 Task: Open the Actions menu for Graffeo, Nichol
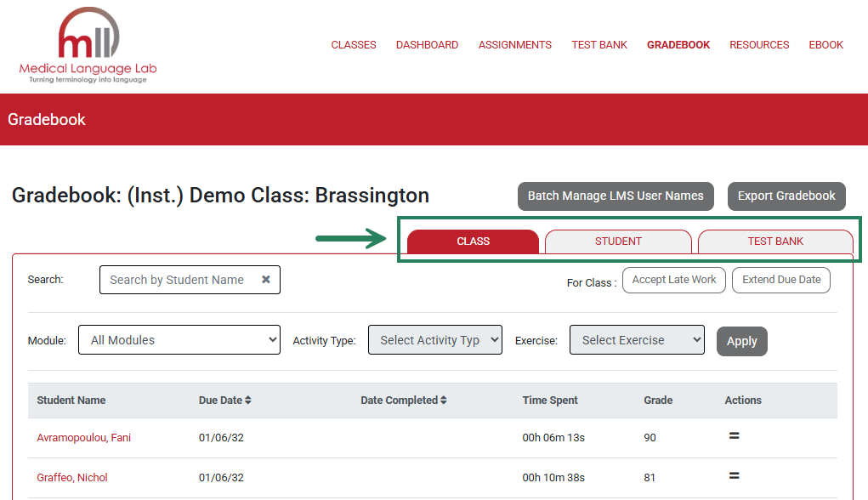click(733, 477)
